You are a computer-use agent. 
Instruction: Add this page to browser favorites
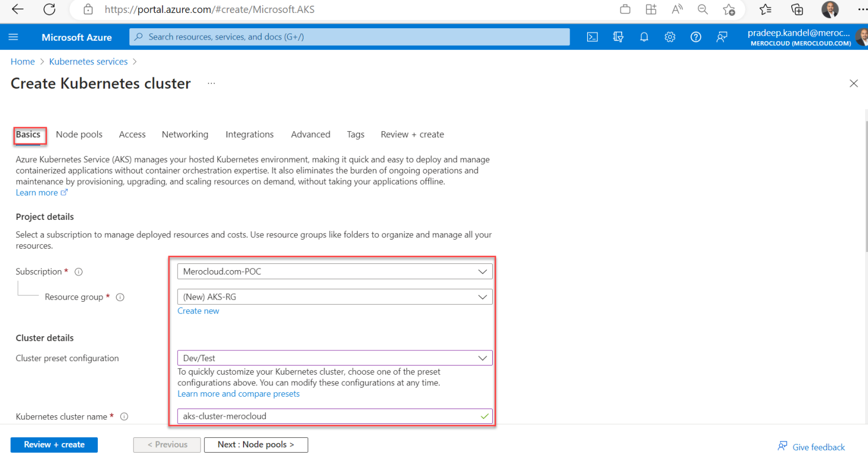(x=729, y=10)
